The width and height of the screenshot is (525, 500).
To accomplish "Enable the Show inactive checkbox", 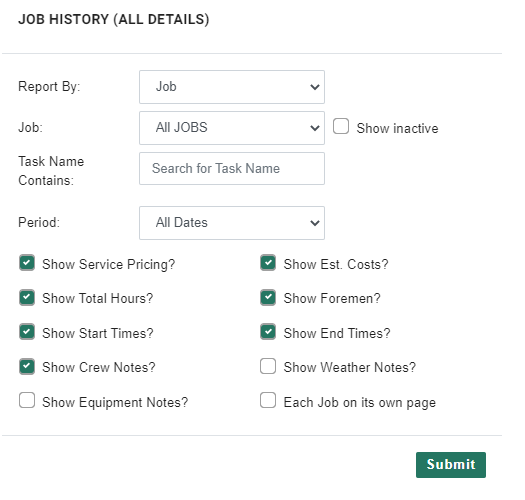I will point(341,126).
